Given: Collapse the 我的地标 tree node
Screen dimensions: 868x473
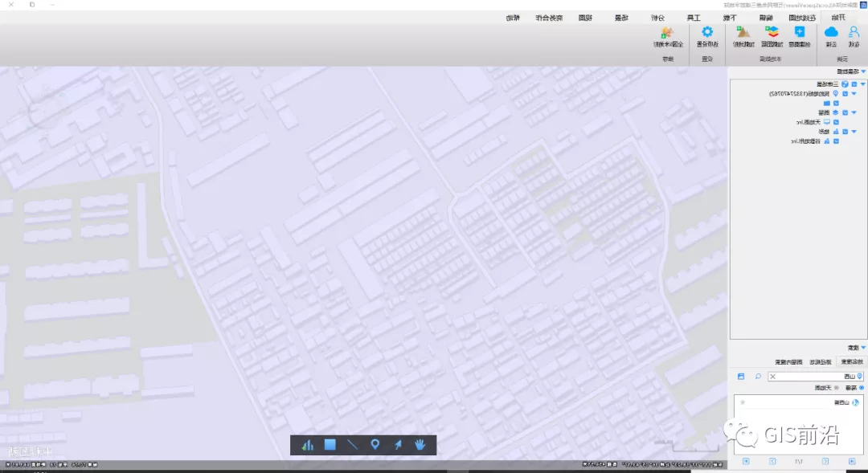Looking at the screenshot, I should pyautogui.click(x=854, y=93).
